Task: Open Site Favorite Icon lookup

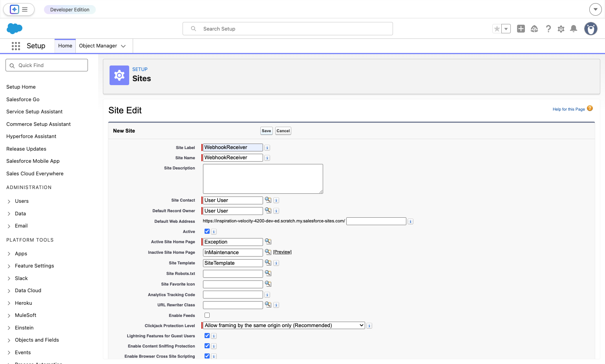Action: point(268,284)
